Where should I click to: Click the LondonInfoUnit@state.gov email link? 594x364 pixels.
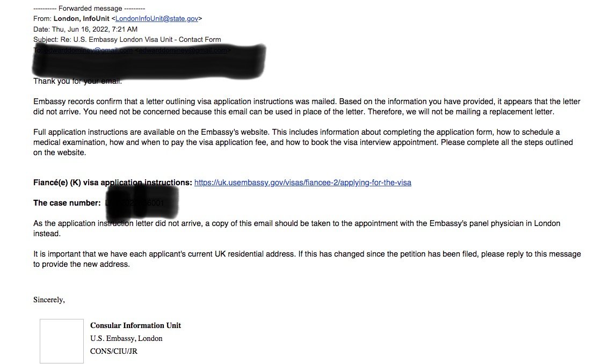(157, 18)
